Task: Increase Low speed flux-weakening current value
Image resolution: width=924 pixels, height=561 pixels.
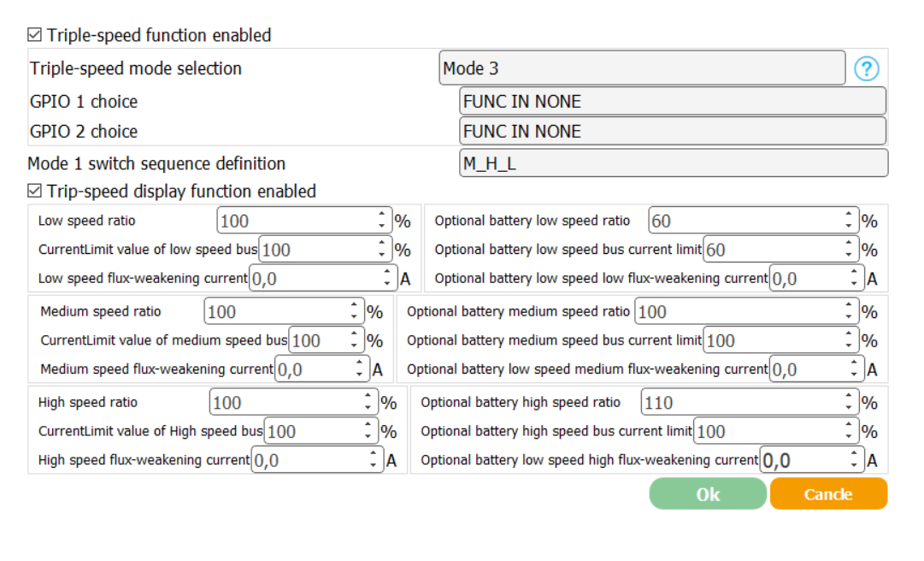Action: point(387,273)
